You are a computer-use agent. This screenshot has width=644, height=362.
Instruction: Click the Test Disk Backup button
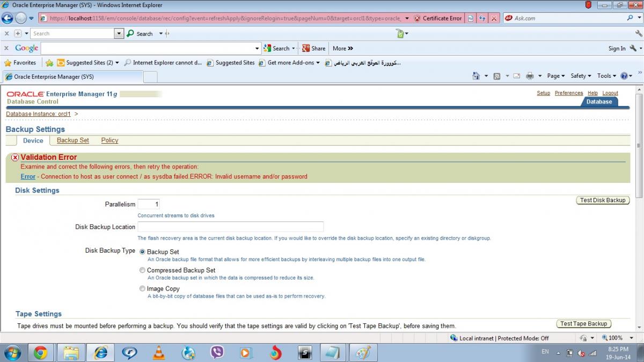click(603, 200)
